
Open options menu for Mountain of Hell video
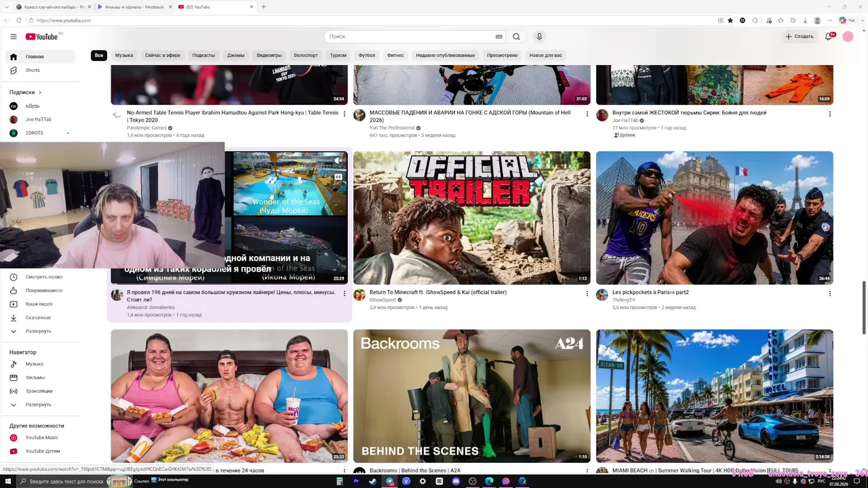point(587,114)
